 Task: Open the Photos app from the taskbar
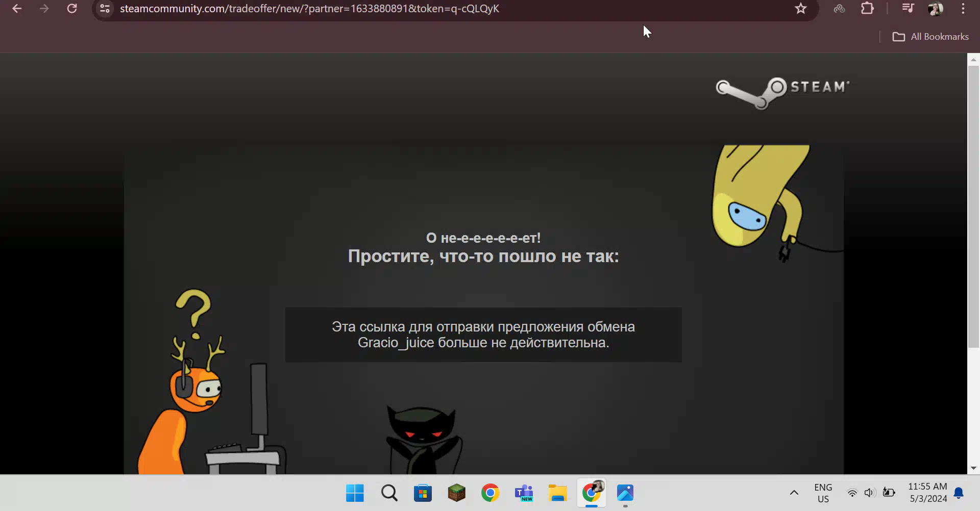coord(625,493)
